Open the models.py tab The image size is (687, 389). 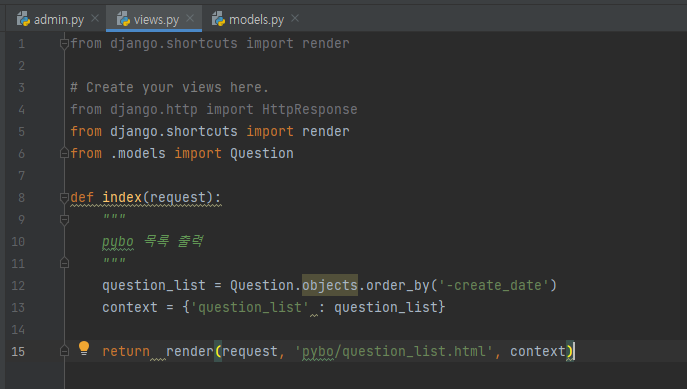(256, 19)
